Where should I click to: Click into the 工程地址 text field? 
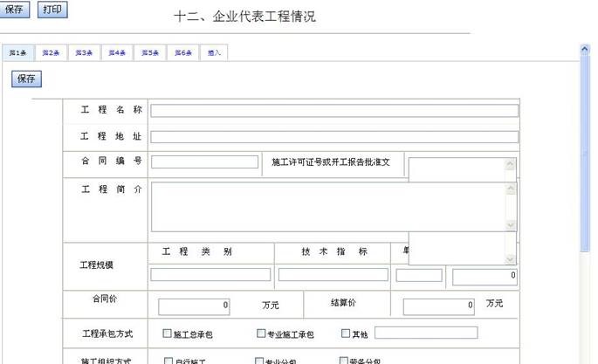334,137
